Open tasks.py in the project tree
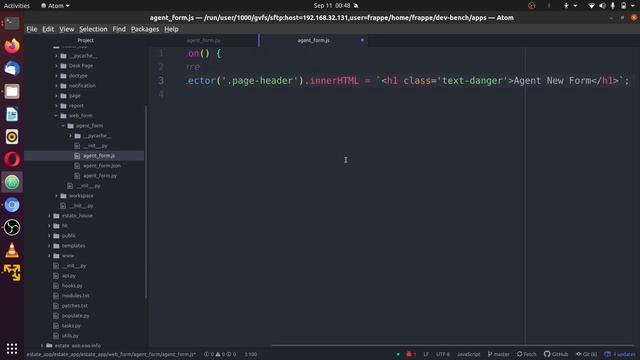This screenshot has height=360, width=640. point(71,325)
